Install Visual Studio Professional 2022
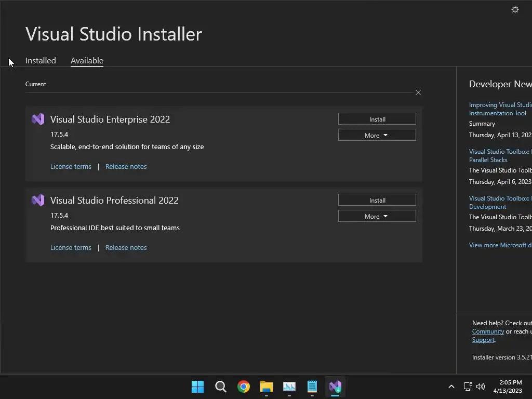This screenshot has width=532, height=399. 377,200
